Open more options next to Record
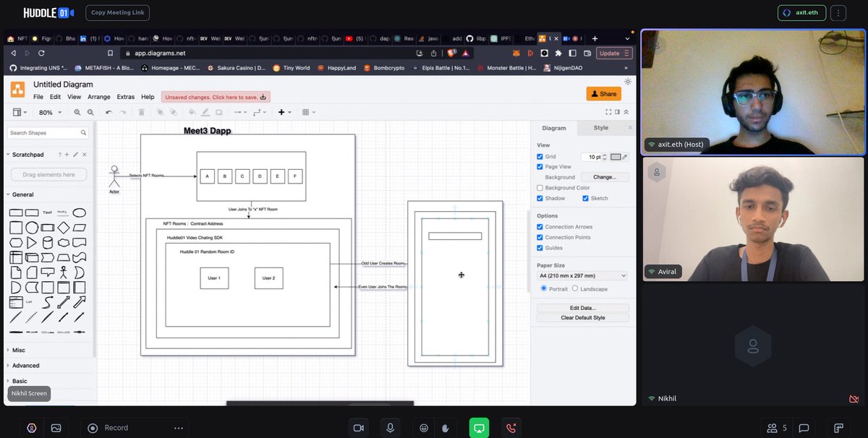868x438 pixels. point(177,428)
